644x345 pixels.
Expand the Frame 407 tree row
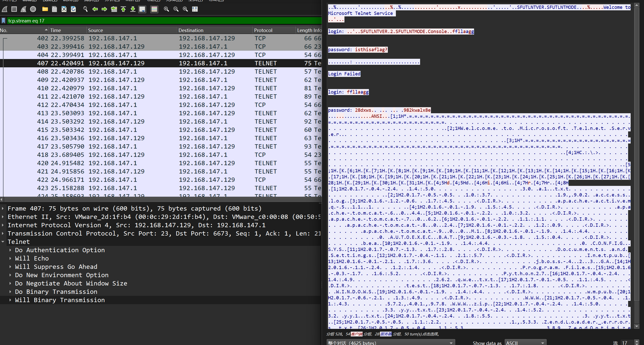click(3, 208)
